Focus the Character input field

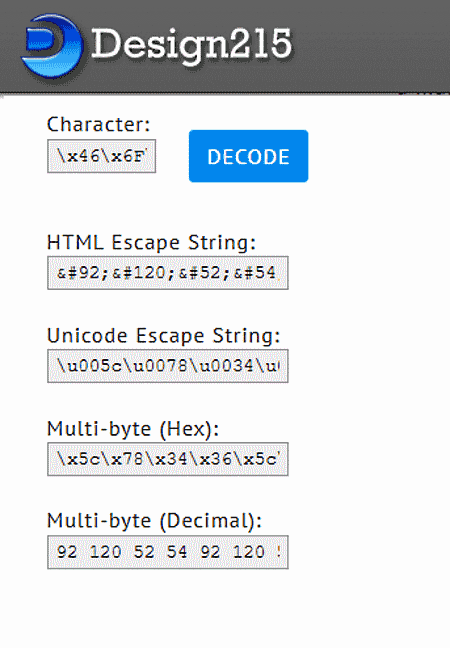pos(102,156)
